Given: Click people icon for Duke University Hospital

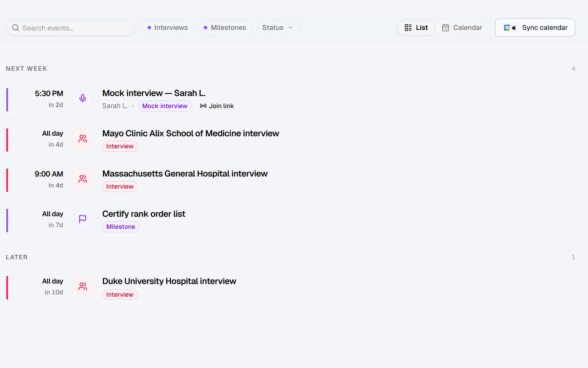Looking at the screenshot, I should coord(83,287).
